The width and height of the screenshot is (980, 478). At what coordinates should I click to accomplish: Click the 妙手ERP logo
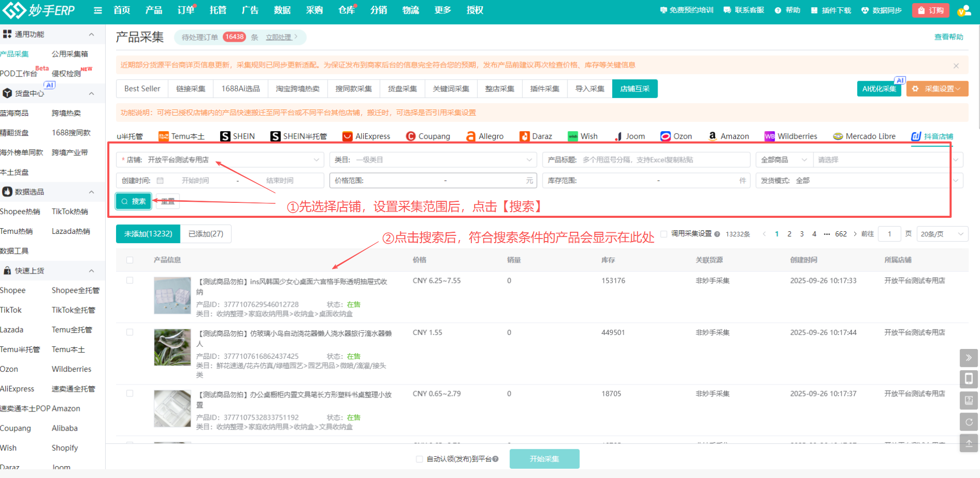[39, 10]
